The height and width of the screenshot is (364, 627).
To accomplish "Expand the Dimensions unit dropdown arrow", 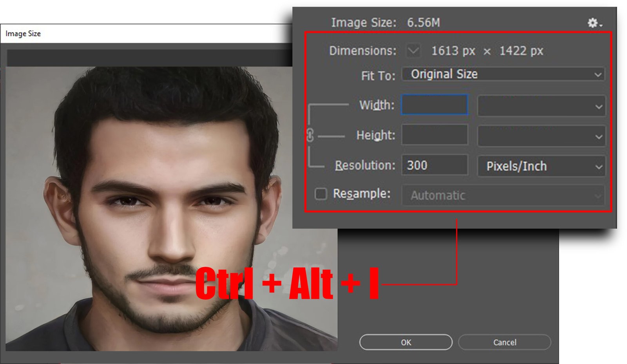I will [x=413, y=51].
